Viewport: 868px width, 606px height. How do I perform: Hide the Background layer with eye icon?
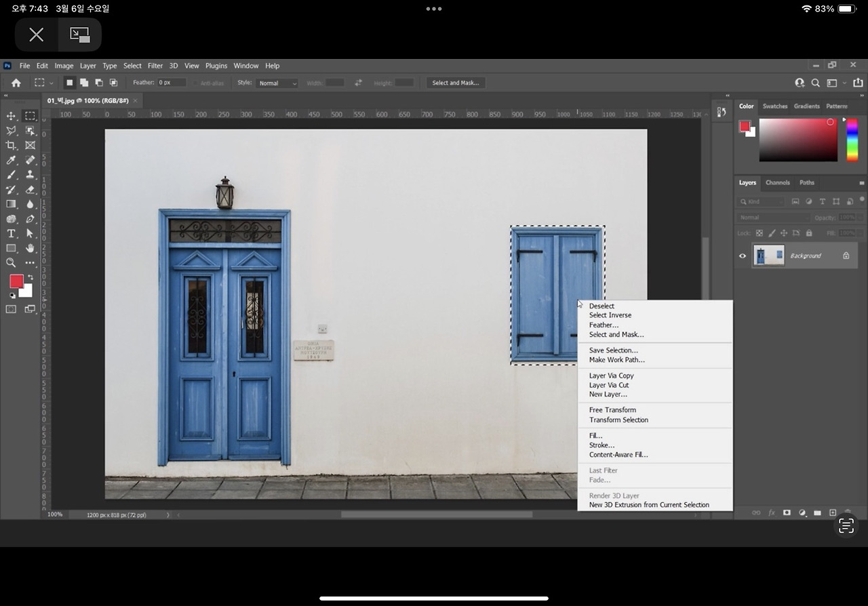point(742,256)
